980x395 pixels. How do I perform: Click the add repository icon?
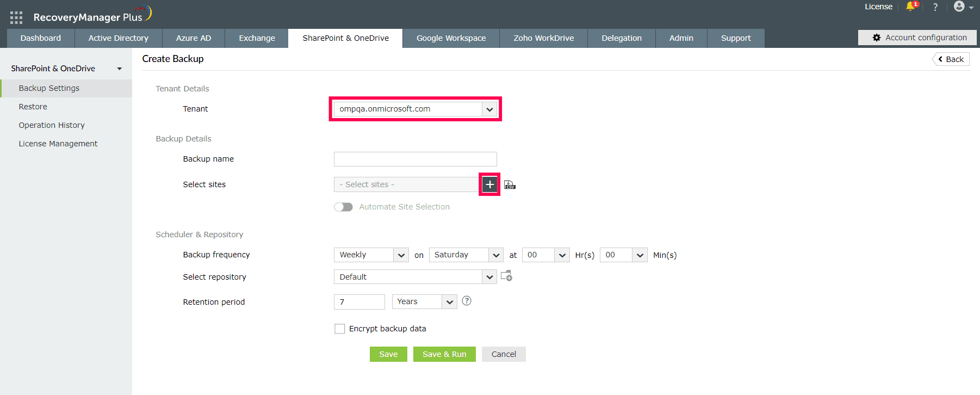(x=506, y=276)
